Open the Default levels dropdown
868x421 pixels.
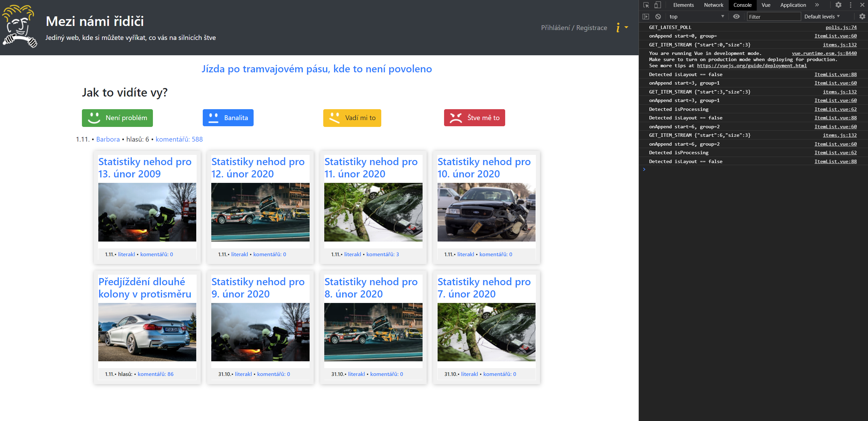(x=822, y=16)
